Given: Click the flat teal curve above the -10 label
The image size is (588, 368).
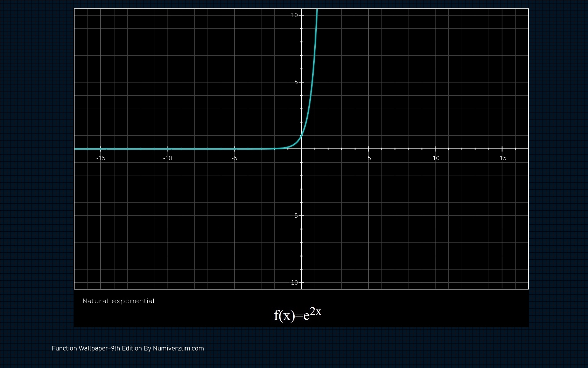Looking at the screenshot, I should (168, 149).
